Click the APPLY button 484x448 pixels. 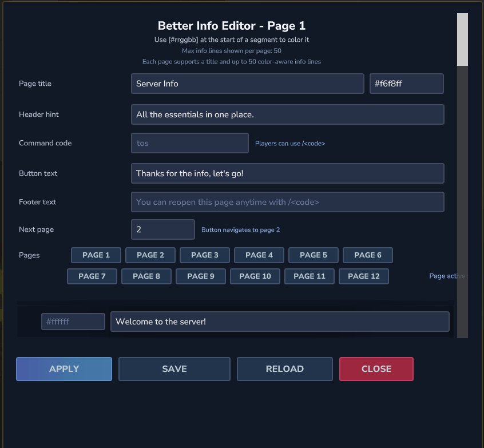click(64, 369)
